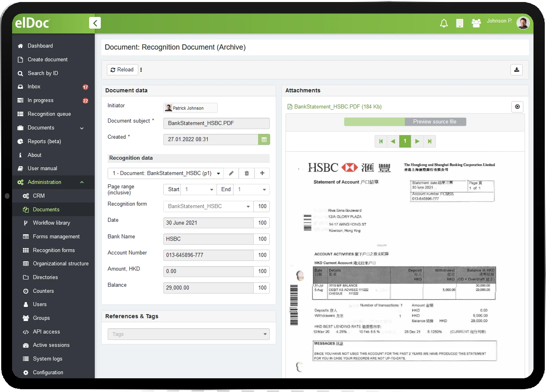Open notifications bell icon
Image resolution: width=546 pixels, height=392 pixels.
(x=444, y=23)
